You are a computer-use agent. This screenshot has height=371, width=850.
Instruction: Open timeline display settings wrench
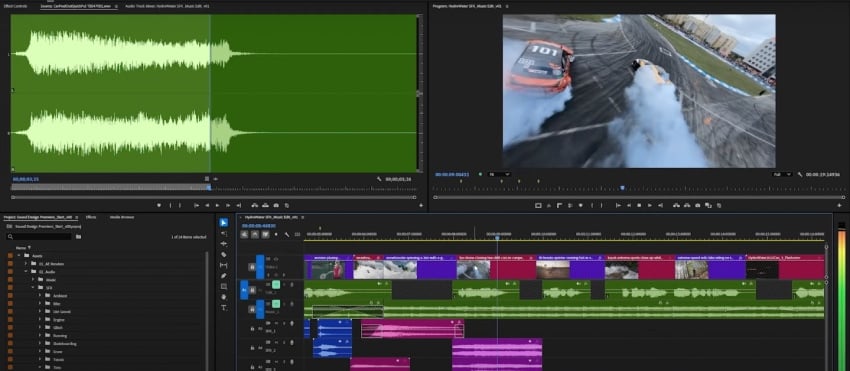287,234
